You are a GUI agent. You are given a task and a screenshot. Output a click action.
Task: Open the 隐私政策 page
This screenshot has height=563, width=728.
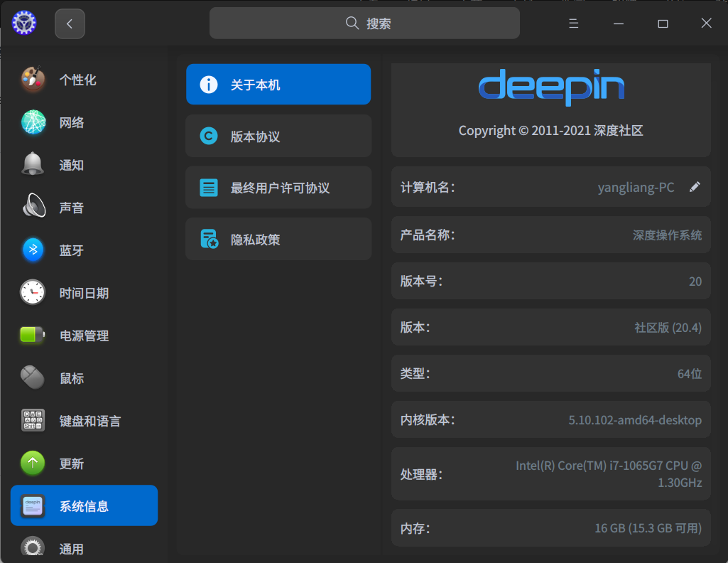(278, 239)
